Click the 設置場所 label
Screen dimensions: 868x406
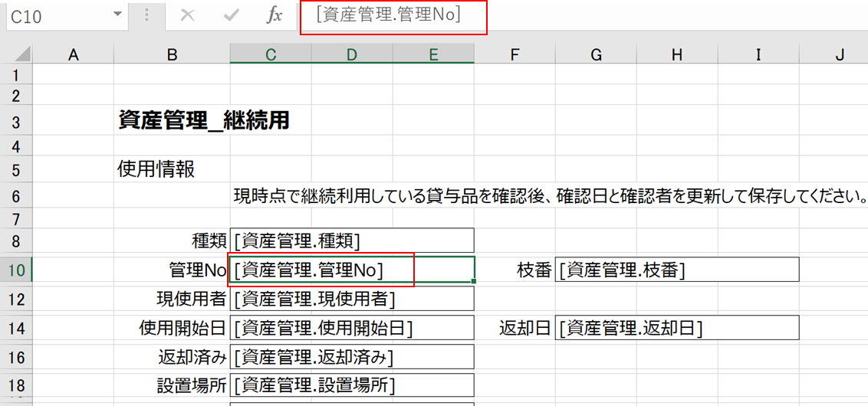[x=192, y=386]
